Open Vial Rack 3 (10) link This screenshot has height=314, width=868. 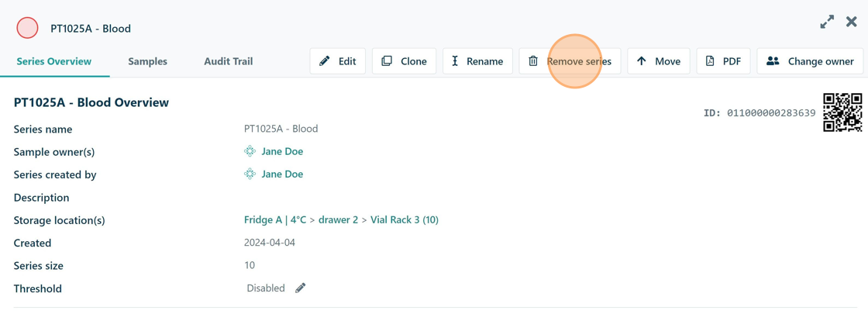(405, 220)
